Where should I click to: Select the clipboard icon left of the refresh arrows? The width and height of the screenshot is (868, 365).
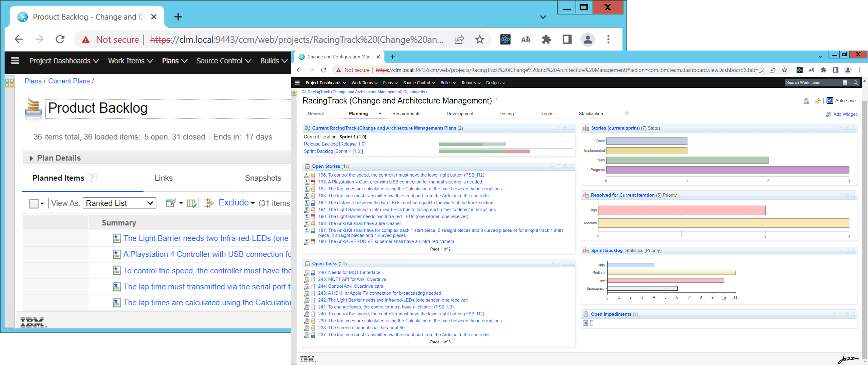806,100
